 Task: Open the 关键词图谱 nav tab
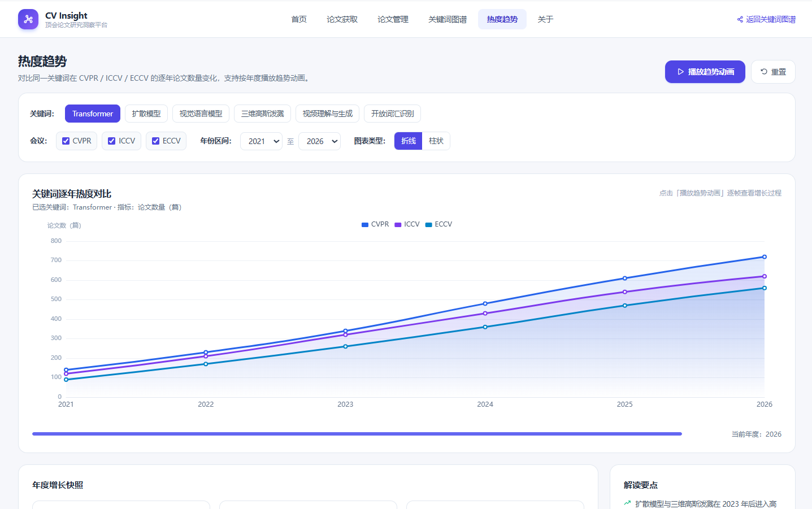pos(448,19)
